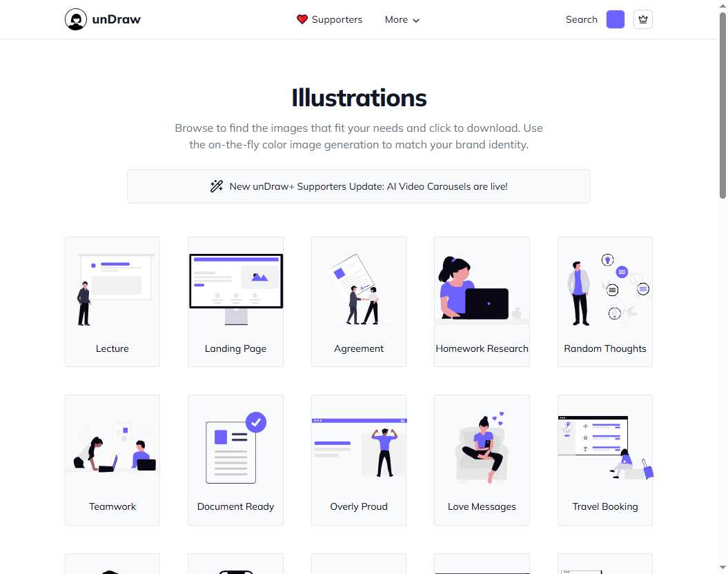Choose the Homework Research illustration

pyautogui.click(x=482, y=301)
